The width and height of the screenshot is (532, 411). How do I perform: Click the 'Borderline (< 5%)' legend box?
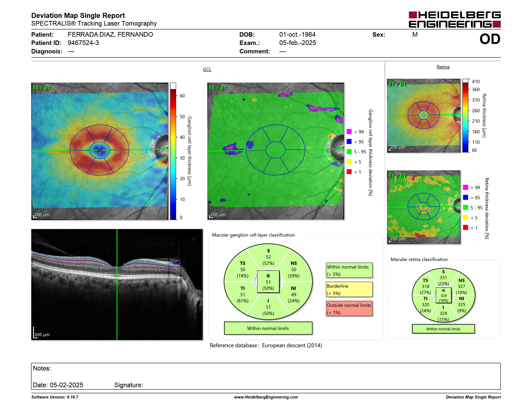349,290
